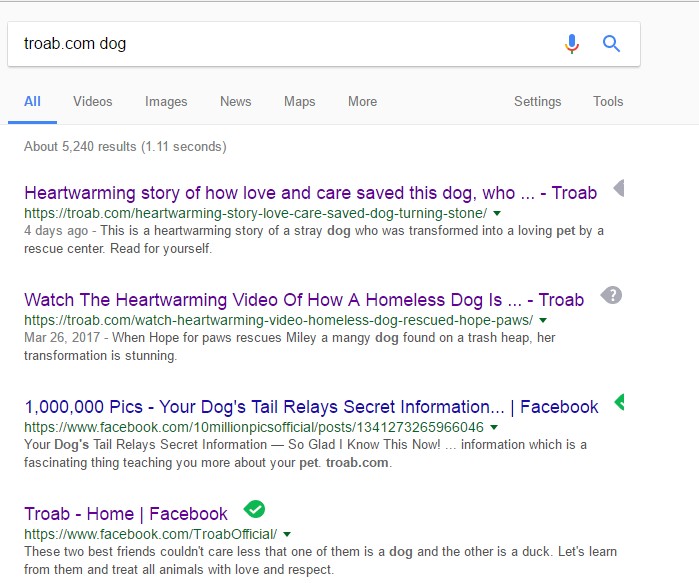Image resolution: width=699 pixels, height=583 pixels.
Task: Expand the arrow next to 10millionpicsofficial URL
Action: pos(494,428)
